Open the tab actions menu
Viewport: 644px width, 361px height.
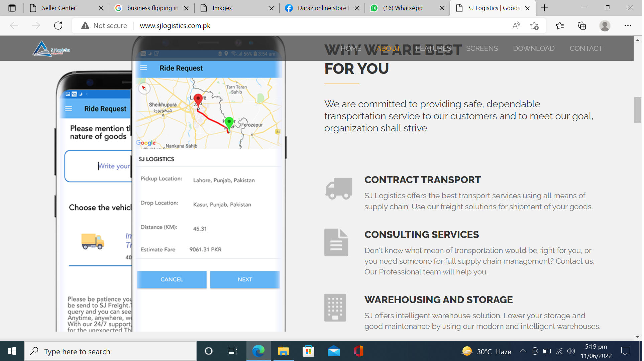point(12,8)
